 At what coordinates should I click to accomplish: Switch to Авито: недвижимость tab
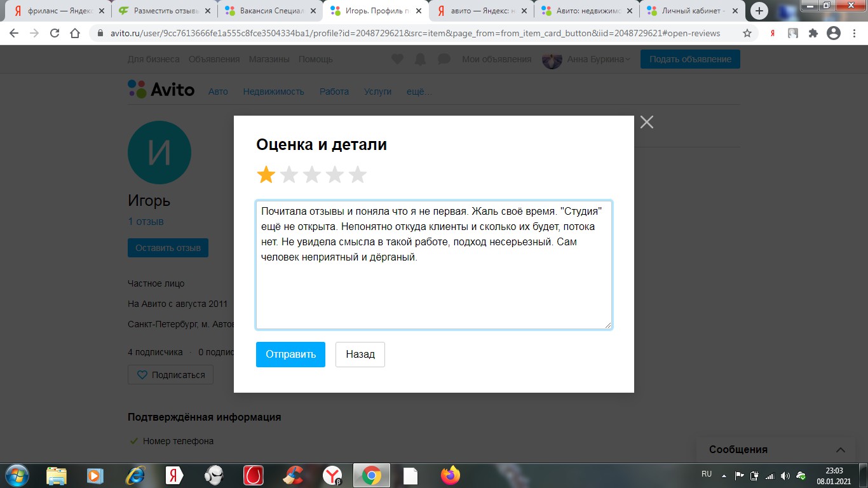tap(587, 11)
